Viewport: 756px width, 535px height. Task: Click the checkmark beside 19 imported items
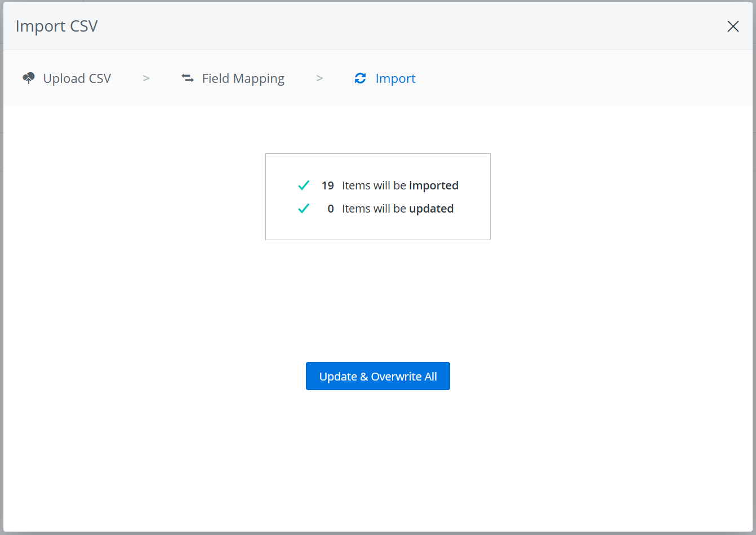pos(304,185)
